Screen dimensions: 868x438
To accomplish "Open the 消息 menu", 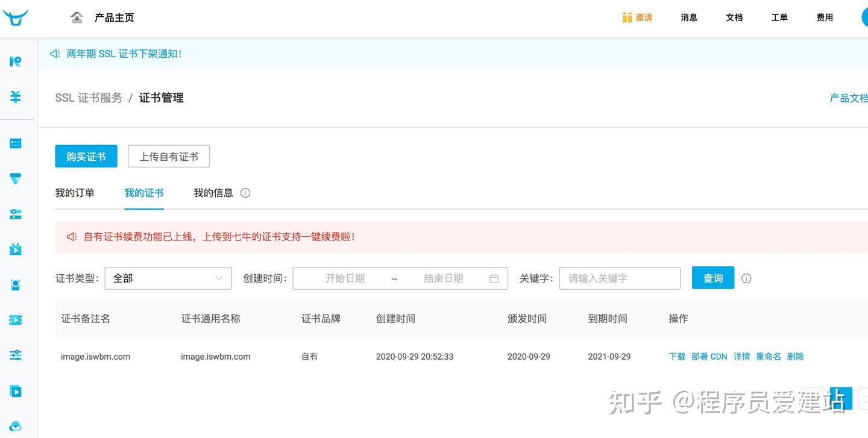I will pyautogui.click(x=689, y=17).
